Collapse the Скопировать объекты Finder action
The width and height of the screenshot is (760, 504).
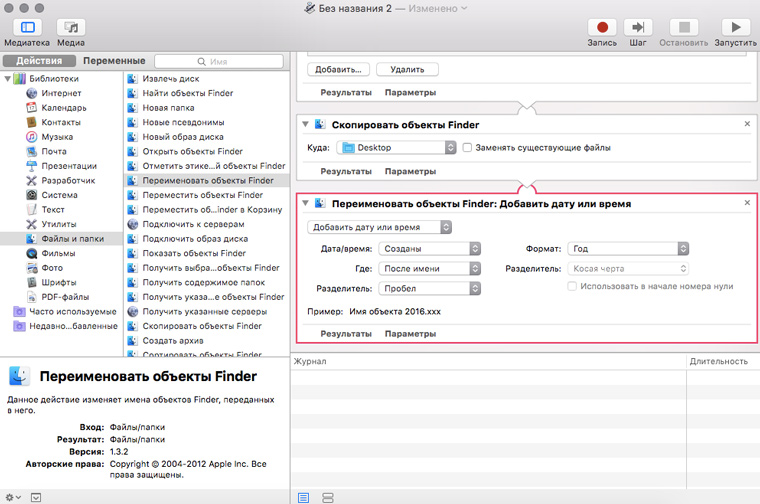coord(306,125)
